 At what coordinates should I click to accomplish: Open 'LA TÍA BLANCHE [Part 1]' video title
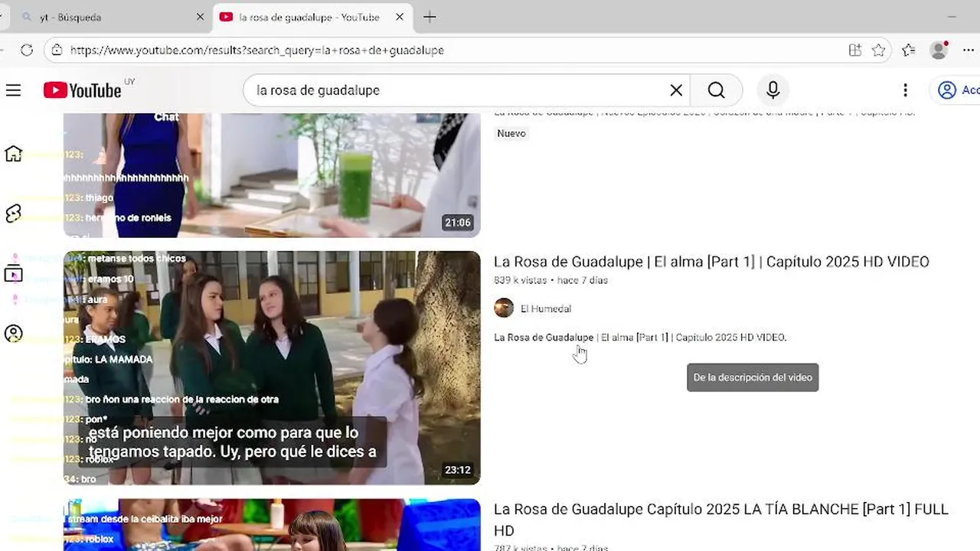click(721, 520)
